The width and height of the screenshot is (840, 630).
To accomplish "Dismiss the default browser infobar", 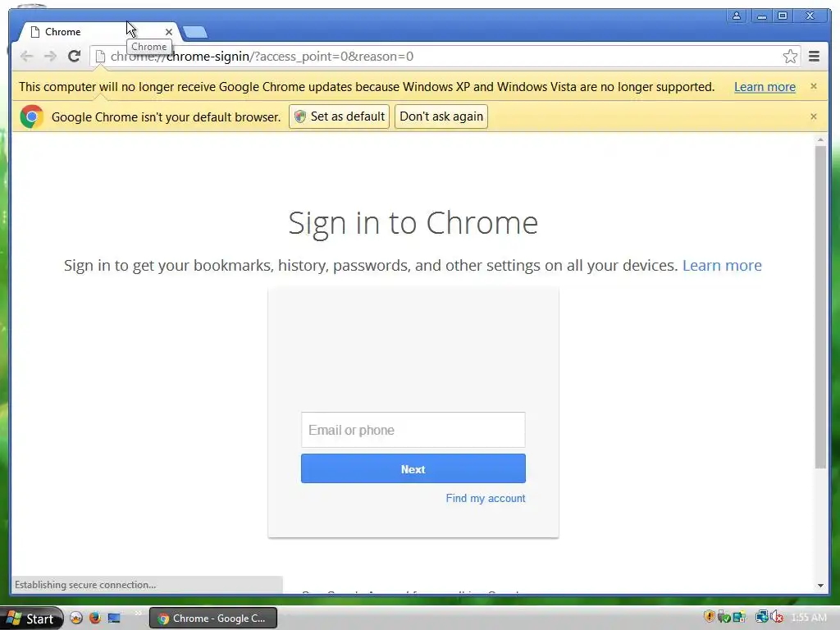I will pos(813,116).
